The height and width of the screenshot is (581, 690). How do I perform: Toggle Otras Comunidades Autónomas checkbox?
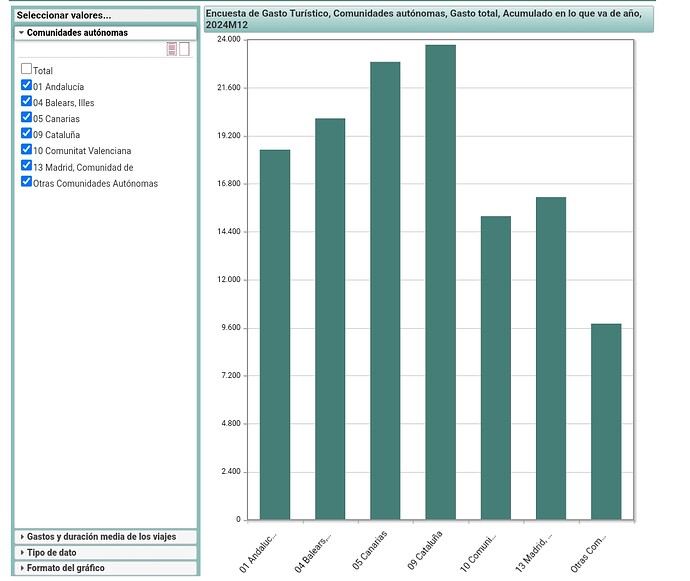tap(26, 182)
